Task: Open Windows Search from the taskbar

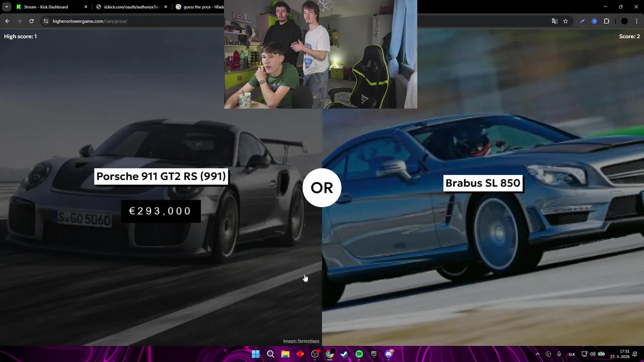Action: pos(270,354)
